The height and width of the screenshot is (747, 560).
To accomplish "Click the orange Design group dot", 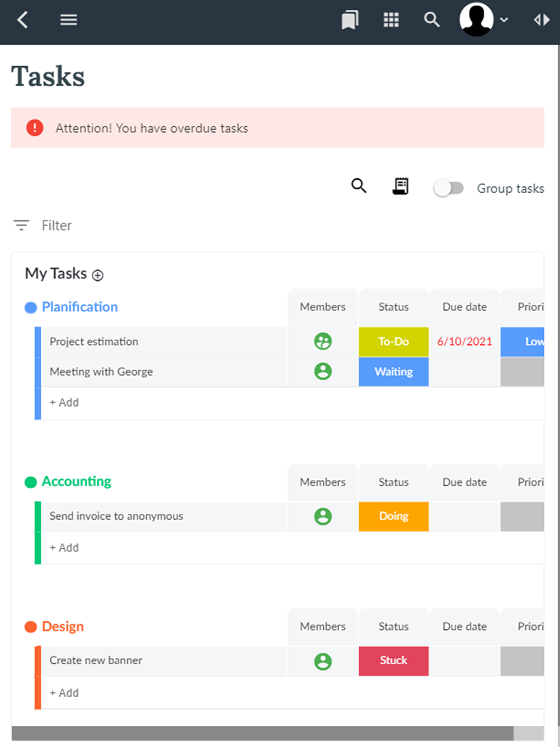I will pyautogui.click(x=31, y=627).
